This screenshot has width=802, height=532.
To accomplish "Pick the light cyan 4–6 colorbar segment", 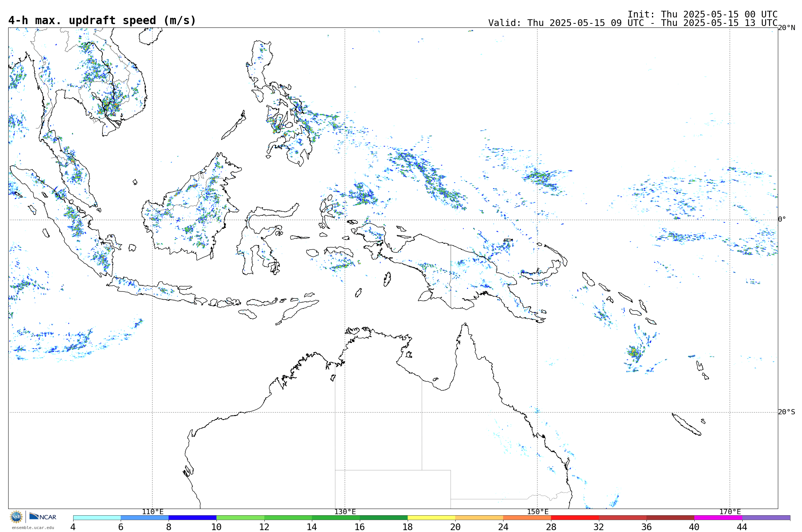I will pos(97,518).
